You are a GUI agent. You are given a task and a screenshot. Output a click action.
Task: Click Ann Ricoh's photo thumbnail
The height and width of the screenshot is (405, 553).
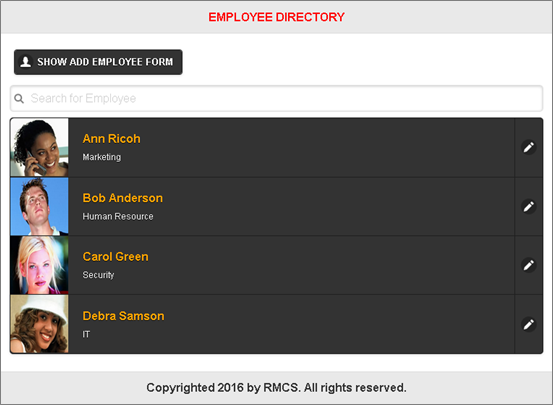tap(40, 147)
